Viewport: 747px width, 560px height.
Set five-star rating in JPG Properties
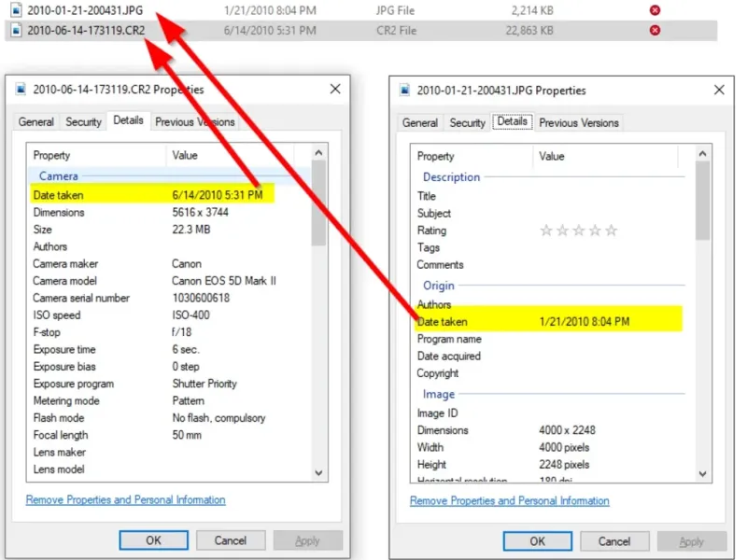point(612,231)
